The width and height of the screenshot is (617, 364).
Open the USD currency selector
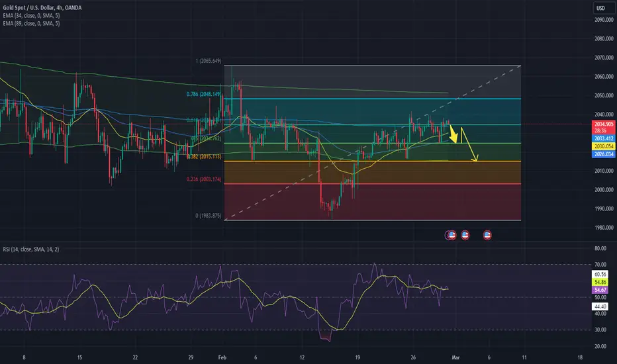(604, 8)
